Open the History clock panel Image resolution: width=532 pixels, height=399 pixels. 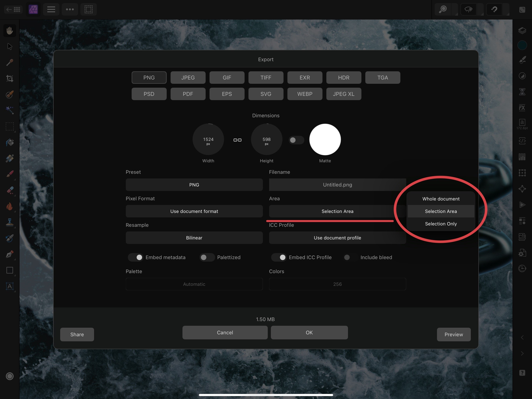[522, 268]
